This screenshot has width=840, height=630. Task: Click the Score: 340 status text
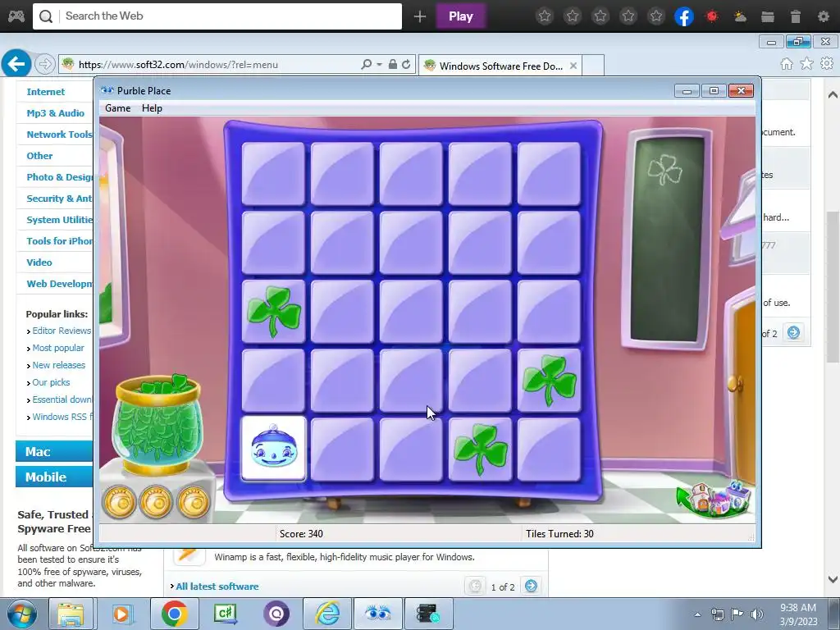(301, 533)
